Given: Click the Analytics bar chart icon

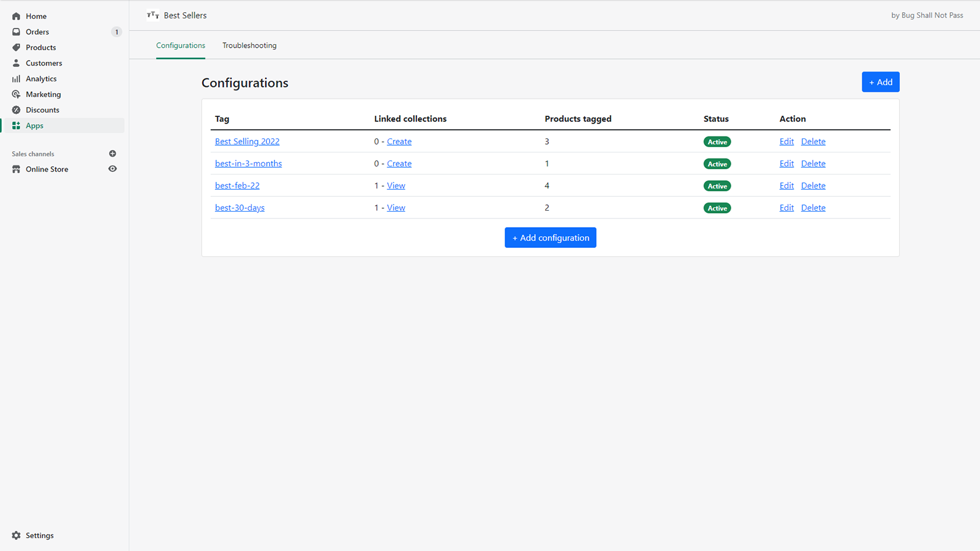Looking at the screenshot, I should 16,79.
